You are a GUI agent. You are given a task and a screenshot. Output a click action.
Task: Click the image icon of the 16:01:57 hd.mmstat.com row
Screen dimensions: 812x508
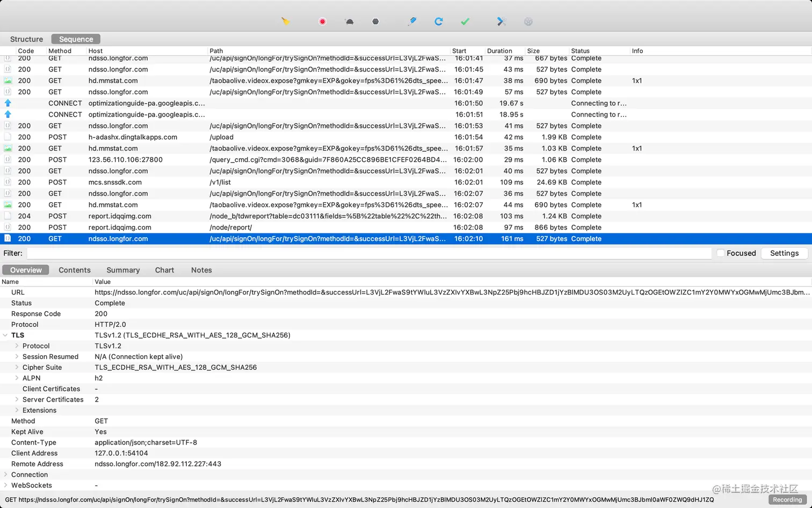(x=8, y=148)
